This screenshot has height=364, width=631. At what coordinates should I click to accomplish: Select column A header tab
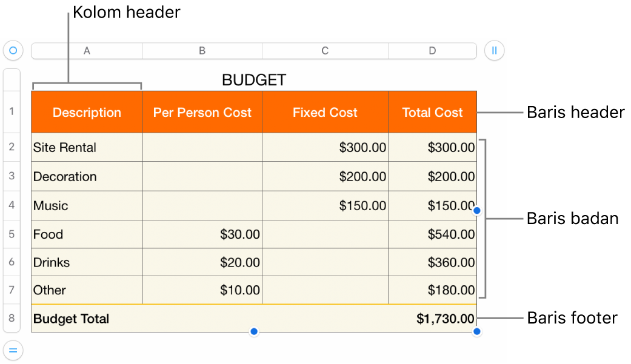[87, 51]
